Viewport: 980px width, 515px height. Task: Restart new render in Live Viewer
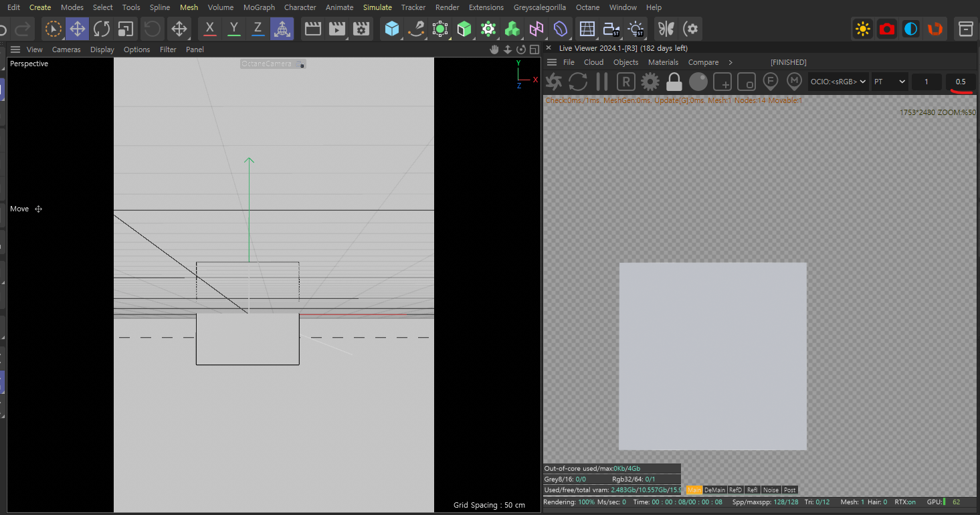578,82
